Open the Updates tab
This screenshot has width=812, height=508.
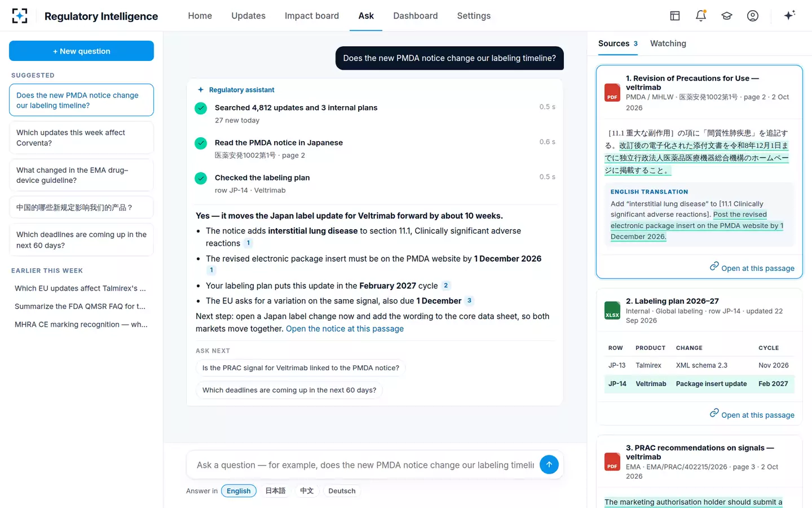[248, 16]
